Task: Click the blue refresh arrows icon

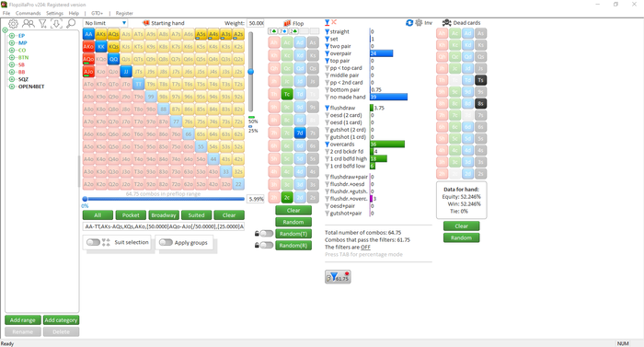Action: click(409, 23)
